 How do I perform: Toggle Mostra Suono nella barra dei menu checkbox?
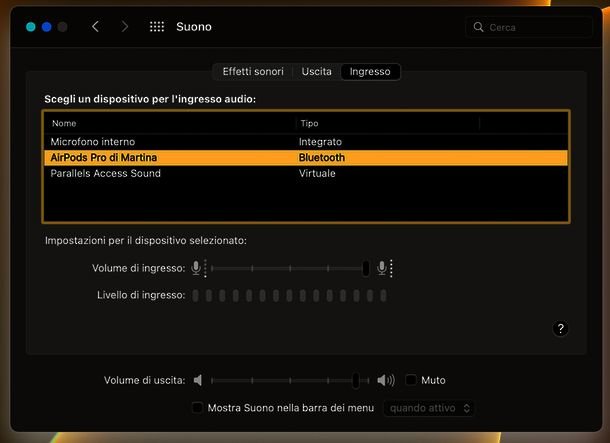coord(197,408)
